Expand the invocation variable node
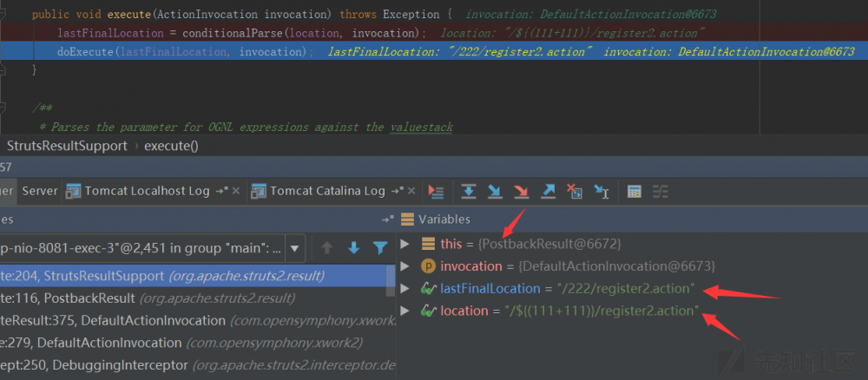The width and height of the screenshot is (868, 380). (405, 265)
